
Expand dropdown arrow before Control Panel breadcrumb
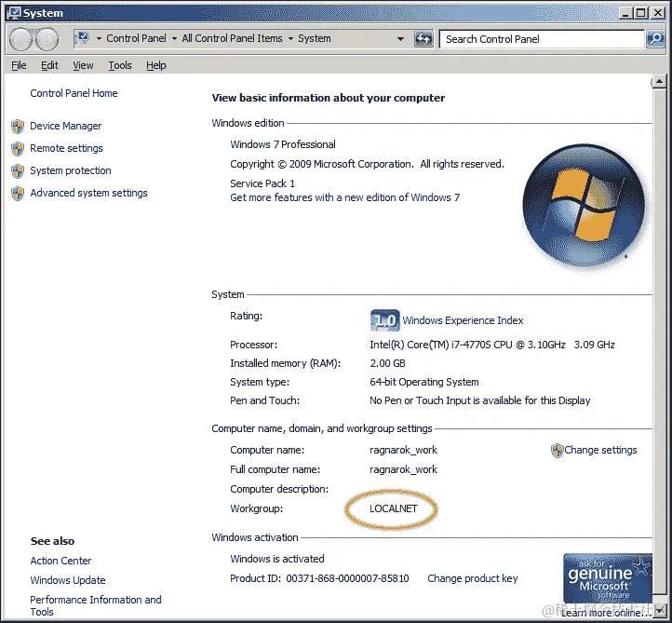(99, 38)
